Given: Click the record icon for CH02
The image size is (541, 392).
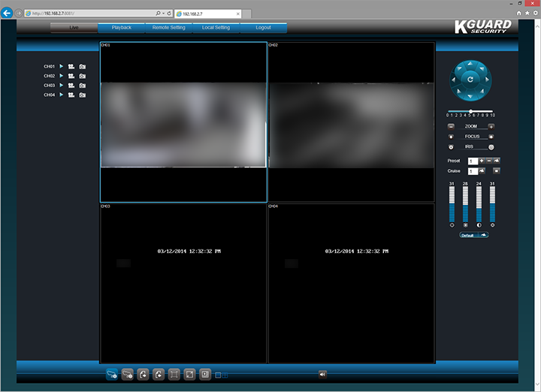Looking at the screenshot, I should (71, 76).
